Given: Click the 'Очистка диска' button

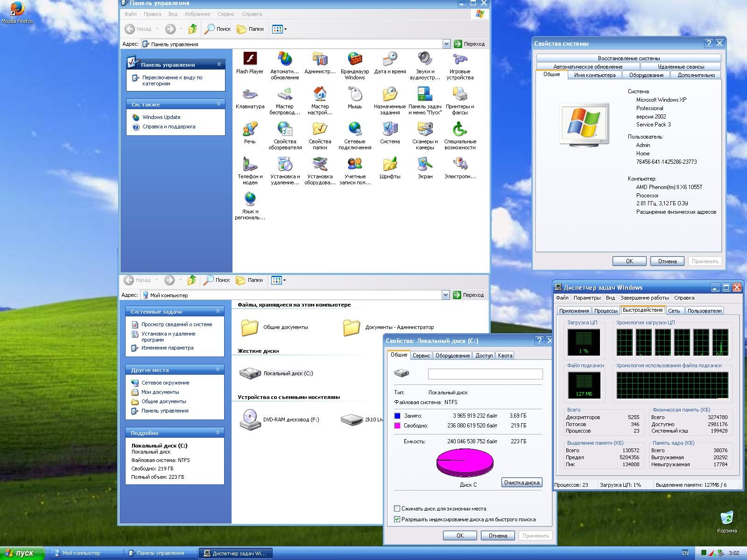Looking at the screenshot, I should [x=521, y=483].
